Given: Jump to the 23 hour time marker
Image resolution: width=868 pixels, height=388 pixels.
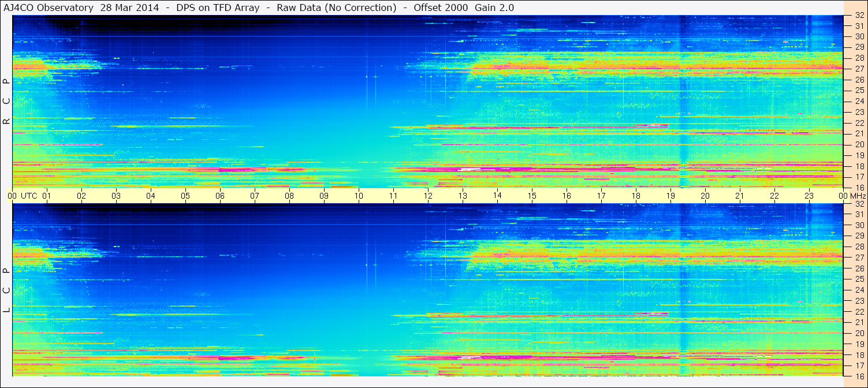Looking at the screenshot, I should (809, 196).
